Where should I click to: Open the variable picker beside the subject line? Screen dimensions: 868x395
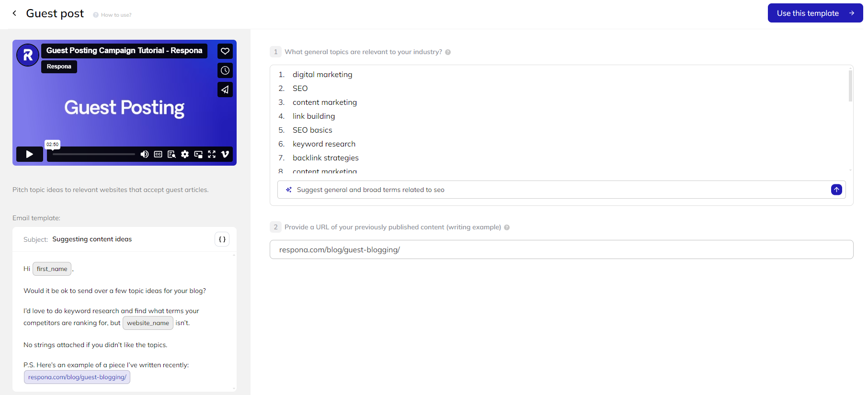[x=222, y=239]
